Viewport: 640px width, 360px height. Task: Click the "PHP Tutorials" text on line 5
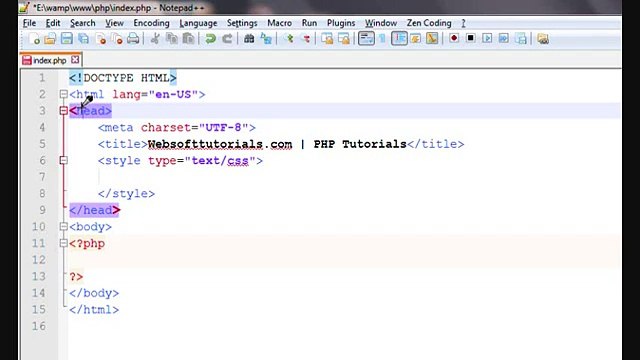click(x=360, y=144)
